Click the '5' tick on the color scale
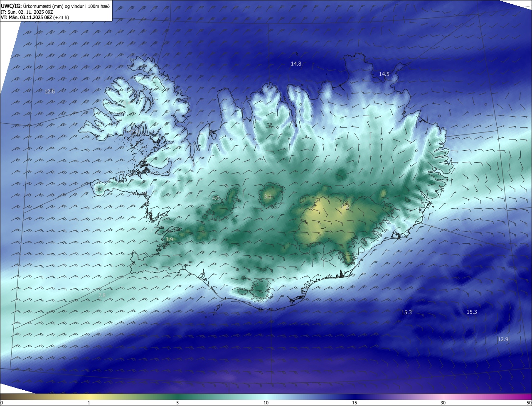This screenshot has width=532, height=406. pos(177,403)
